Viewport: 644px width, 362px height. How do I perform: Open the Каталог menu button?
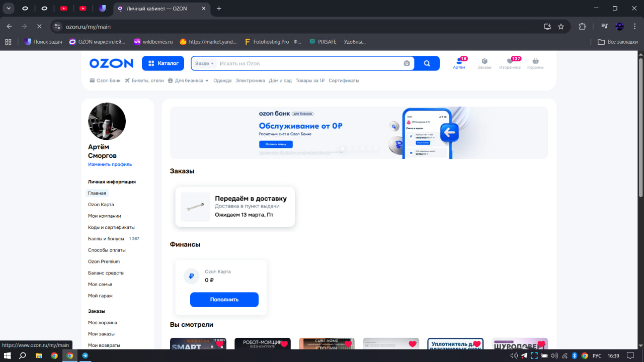(x=164, y=63)
